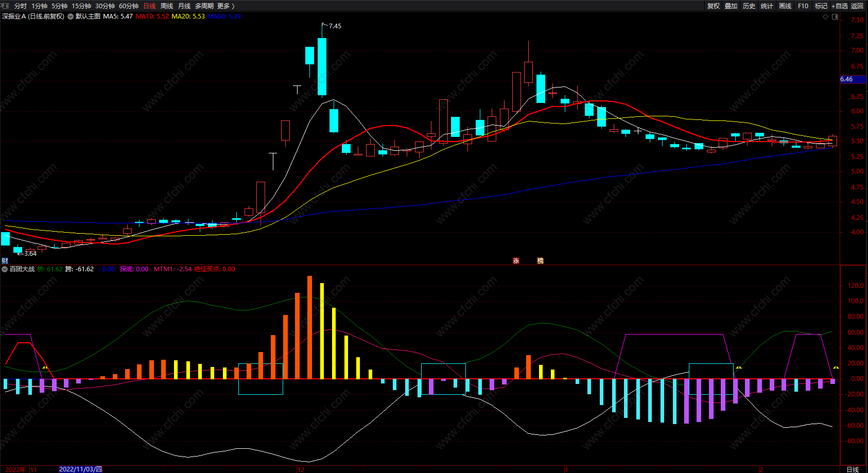Click the 探底: 0.00 indicator value

134,269
